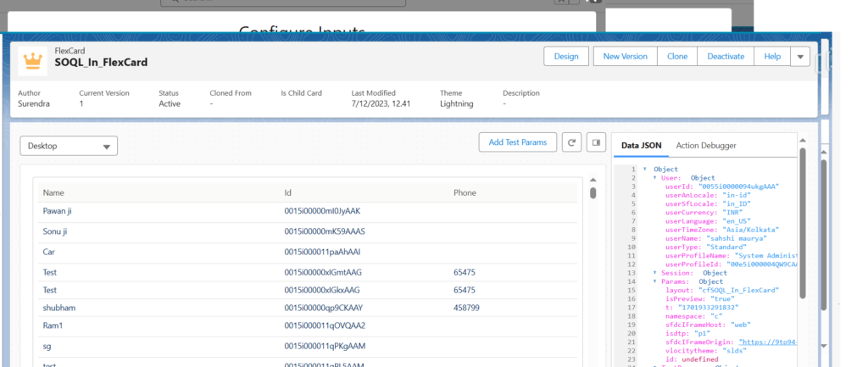868x367 pixels.
Task: Click the Data JSON panel scrollbar
Action: (x=803, y=223)
